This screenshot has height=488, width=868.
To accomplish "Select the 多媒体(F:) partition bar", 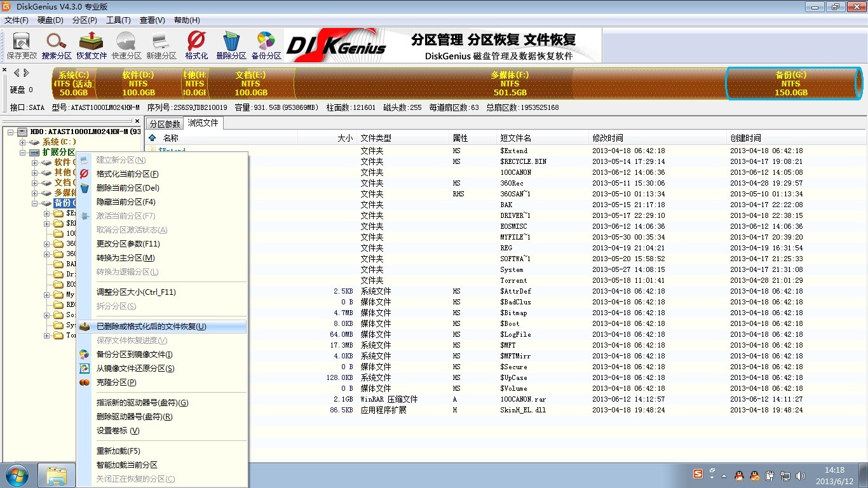I will (x=510, y=83).
